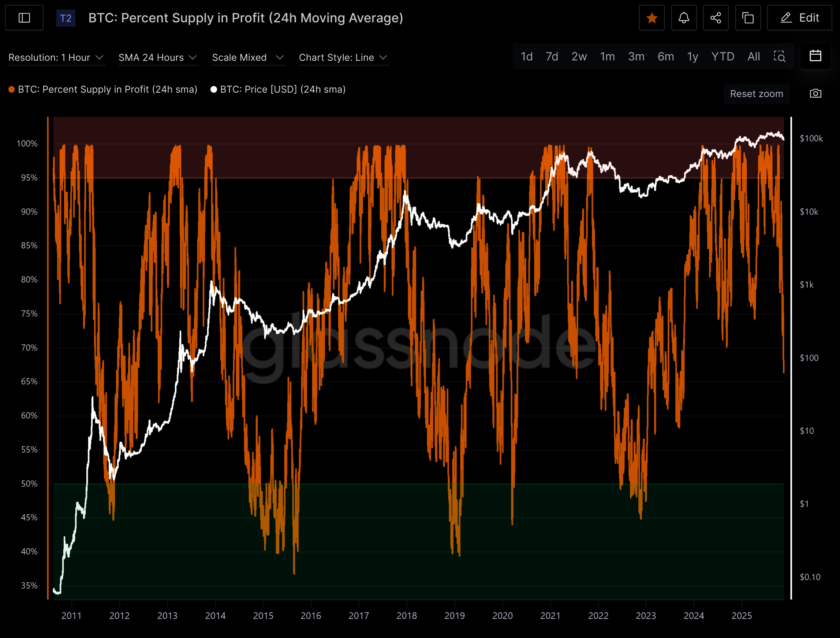Select the 1y time range

[x=692, y=57]
